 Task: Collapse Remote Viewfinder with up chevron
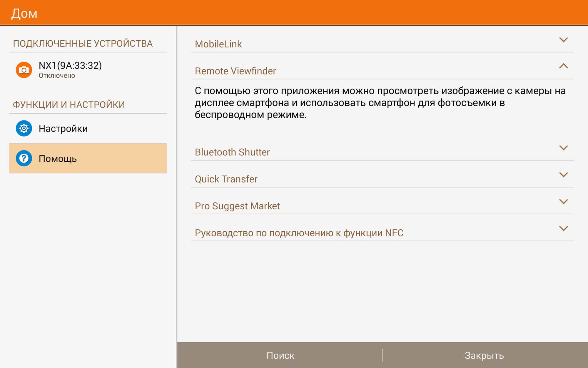563,66
